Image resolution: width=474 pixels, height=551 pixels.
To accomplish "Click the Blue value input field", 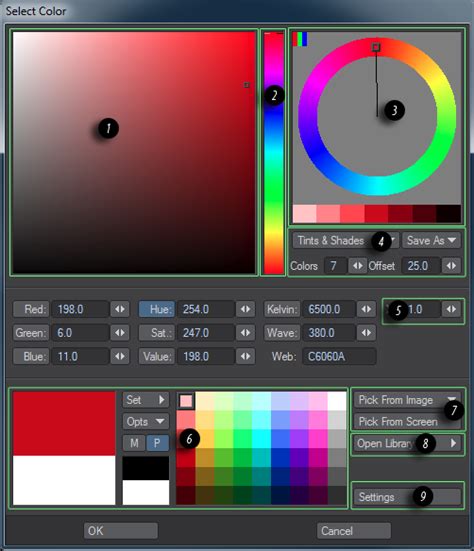I will 80,356.
